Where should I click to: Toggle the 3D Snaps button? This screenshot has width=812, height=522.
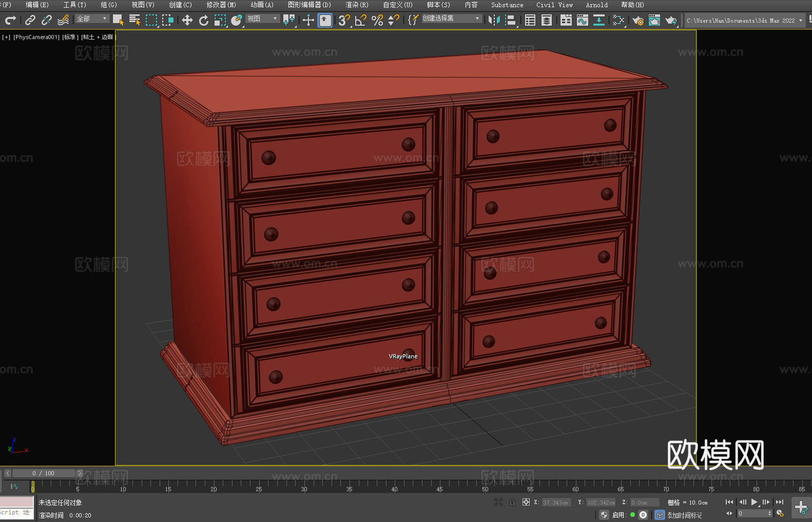344,20
